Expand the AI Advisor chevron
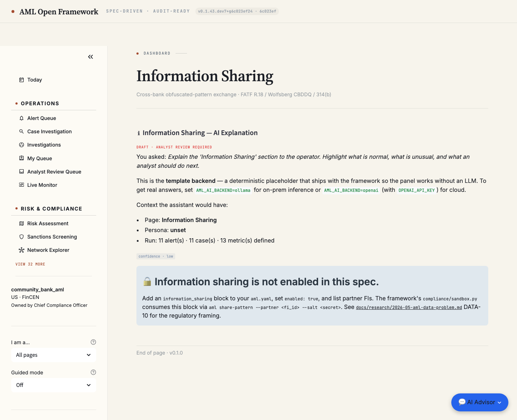Image resolution: width=517 pixels, height=420 pixels. click(499, 402)
